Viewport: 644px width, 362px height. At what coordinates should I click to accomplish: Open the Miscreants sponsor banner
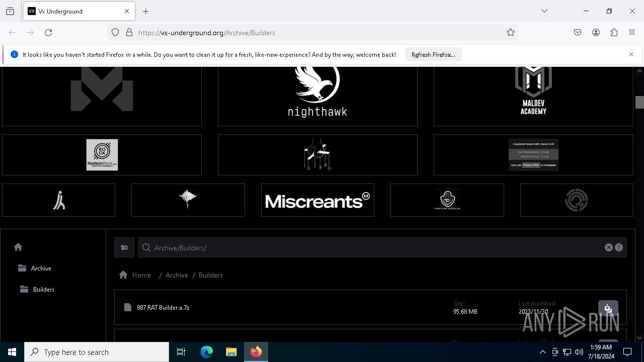tap(317, 200)
